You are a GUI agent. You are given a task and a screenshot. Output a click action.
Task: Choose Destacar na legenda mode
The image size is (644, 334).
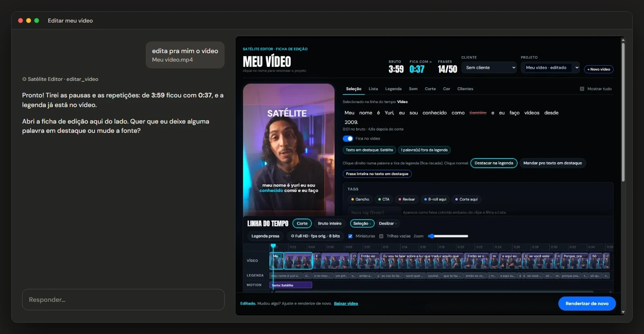[x=493, y=163]
